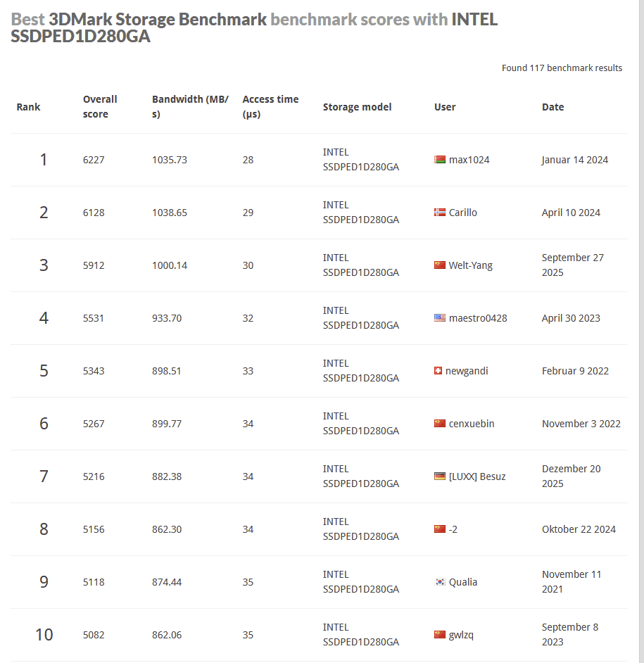This screenshot has width=644, height=663.
Task: Open Carillo's user profile link
Action: coord(462,213)
